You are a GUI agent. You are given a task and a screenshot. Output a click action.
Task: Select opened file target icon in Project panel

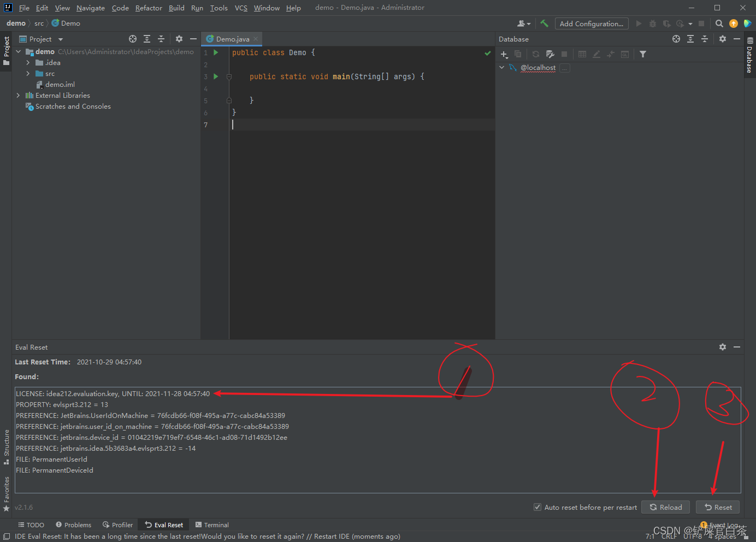(x=133, y=39)
